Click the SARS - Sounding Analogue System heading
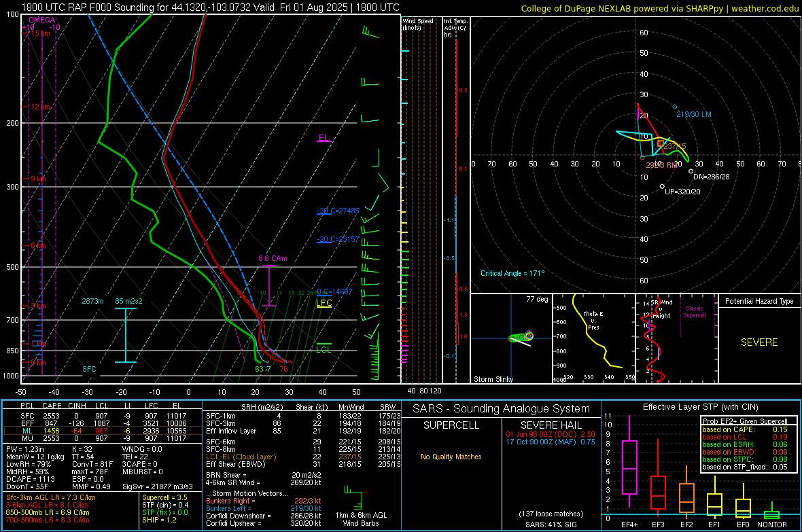Screen dimensions: 802x532 coord(501,409)
